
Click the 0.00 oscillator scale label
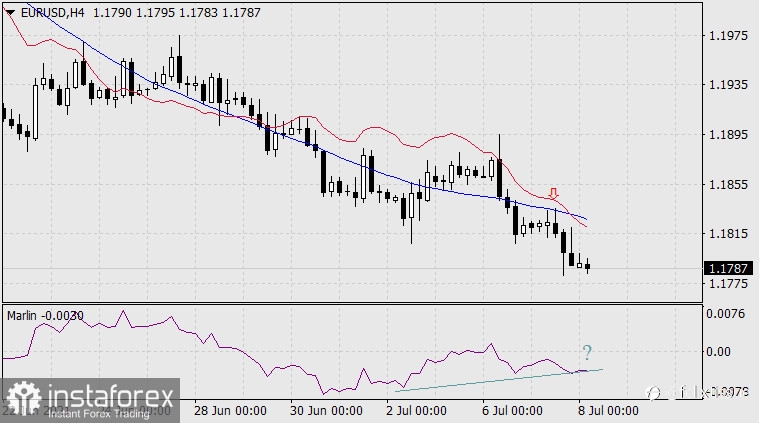pyautogui.click(x=718, y=352)
